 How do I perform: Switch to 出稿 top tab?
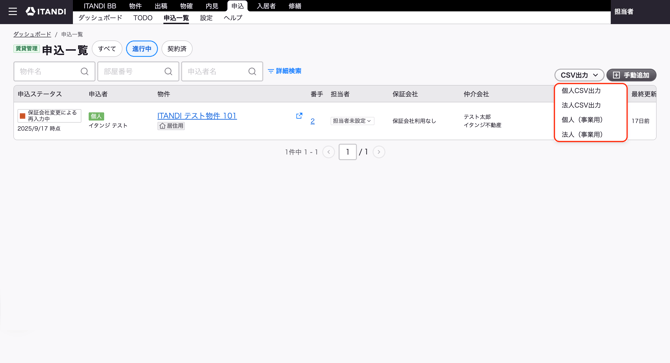coord(161,6)
